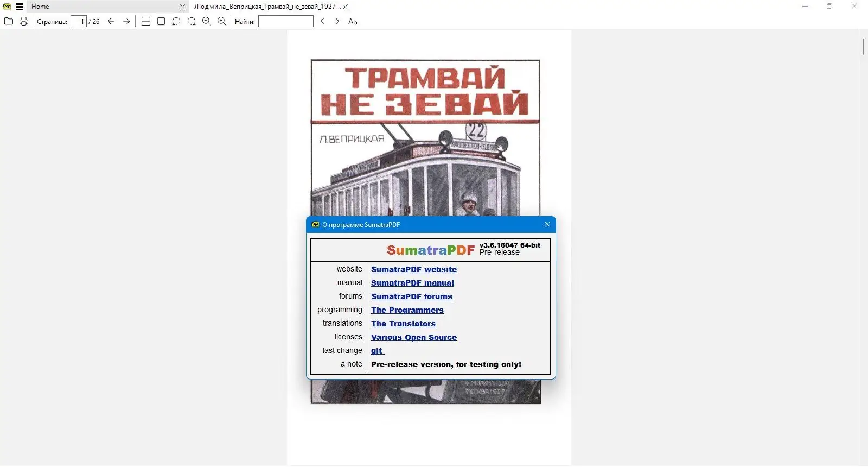Select fit single page view icon
868x467 pixels.
[161, 21]
